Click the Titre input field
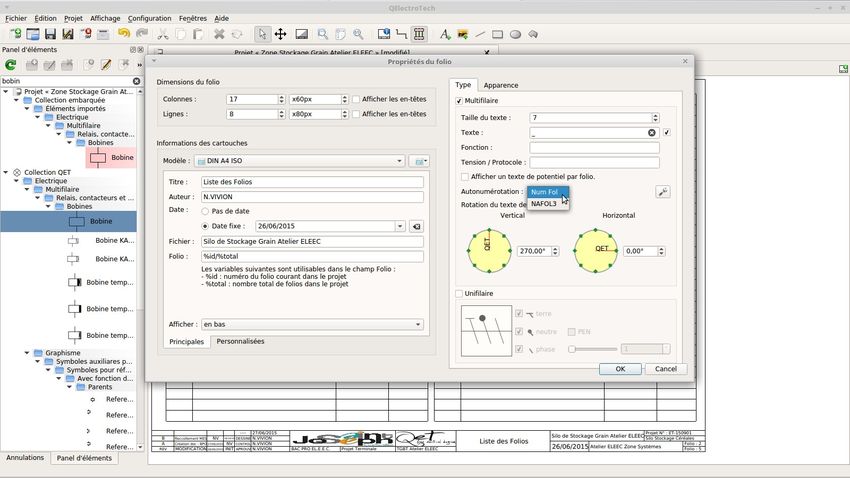The image size is (850, 478). (311, 182)
